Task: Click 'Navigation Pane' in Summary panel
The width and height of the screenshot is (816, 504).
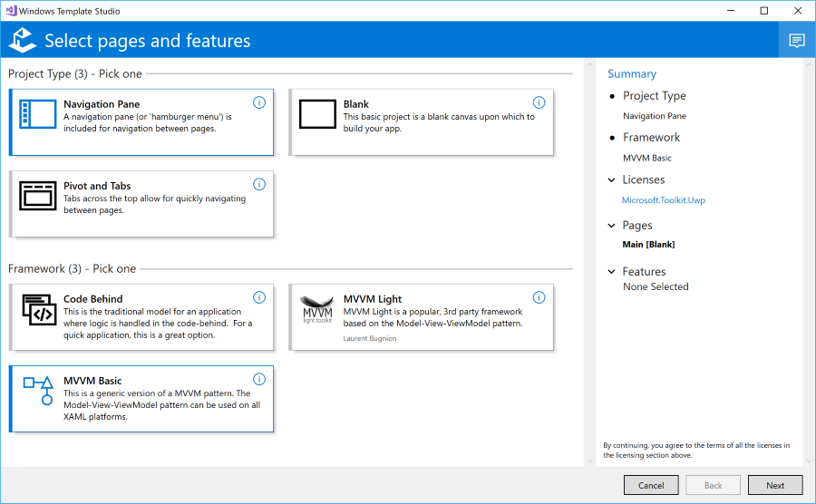Action: coord(655,116)
